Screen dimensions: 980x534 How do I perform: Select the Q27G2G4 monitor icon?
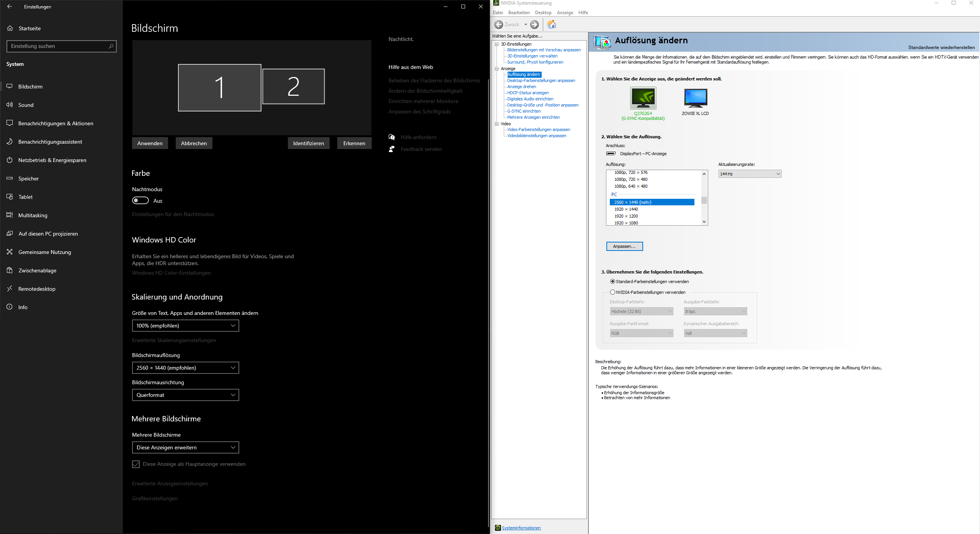(x=643, y=98)
